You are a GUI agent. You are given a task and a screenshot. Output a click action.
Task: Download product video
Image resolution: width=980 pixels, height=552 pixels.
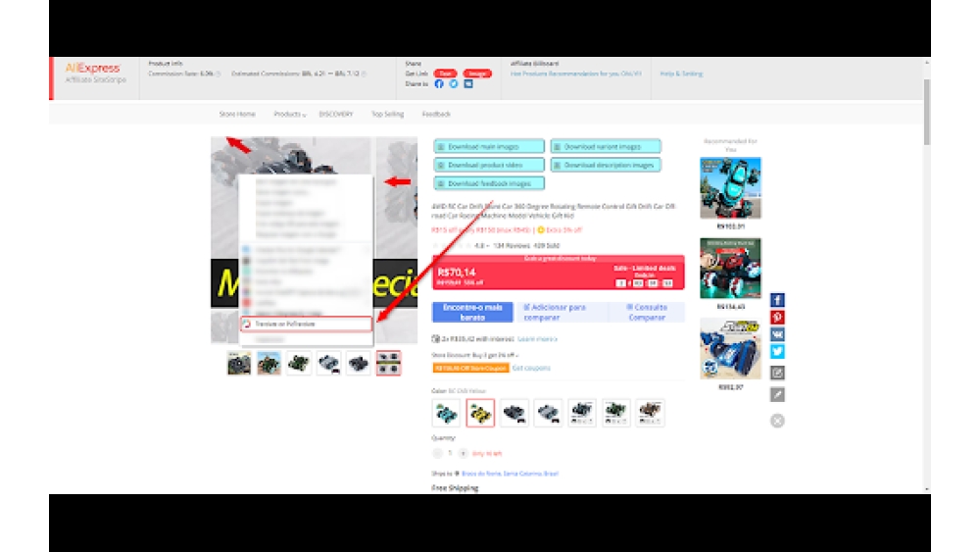pos(489,165)
